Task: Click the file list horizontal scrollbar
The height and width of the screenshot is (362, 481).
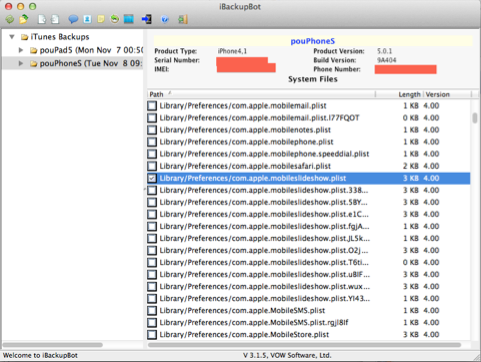Action: point(304,345)
